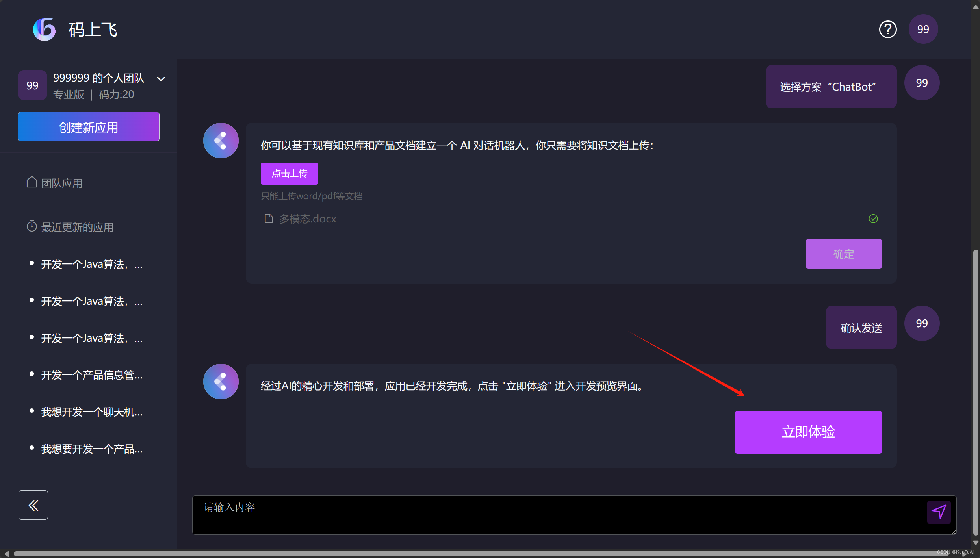Open 我想开发一个聊天机 recent app
980x558 pixels.
tap(91, 412)
